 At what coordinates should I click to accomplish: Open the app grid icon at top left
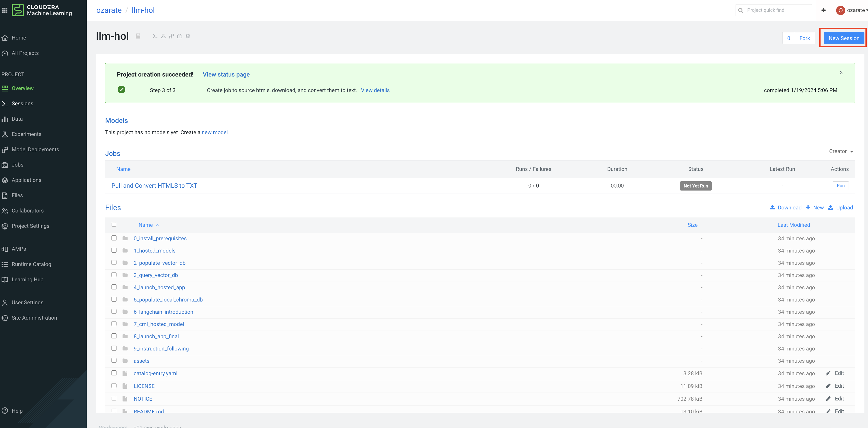pyautogui.click(x=5, y=10)
